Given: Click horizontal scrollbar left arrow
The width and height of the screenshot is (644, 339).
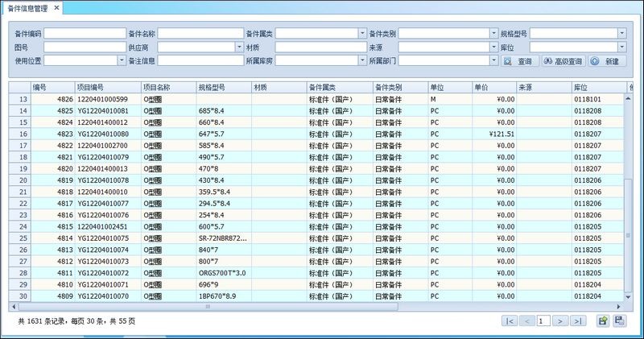Looking at the screenshot, I should (14, 307).
